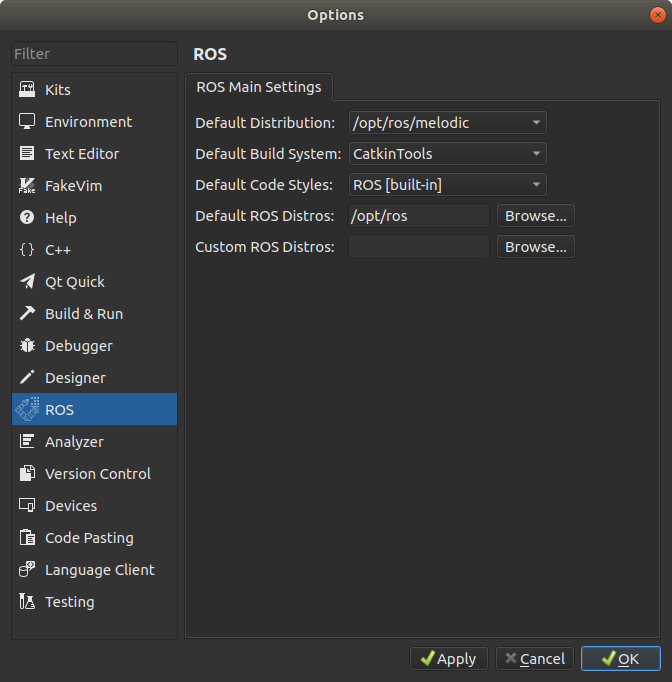This screenshot has width=672, height=682.
Task: Select Analyzer category label
Action: (74, 442)
